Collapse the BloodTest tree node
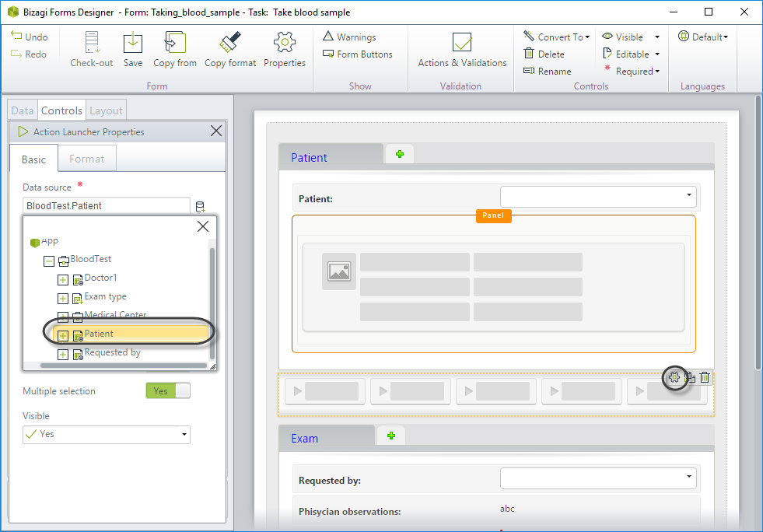Screen dimensions: 763x532 (49, 261)
